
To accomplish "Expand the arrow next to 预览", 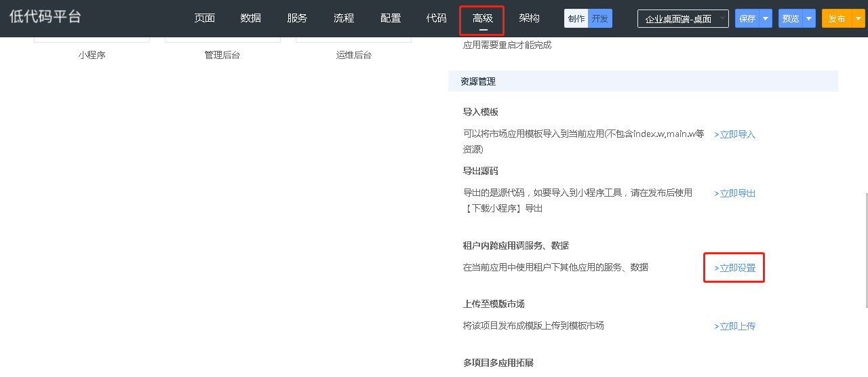I will [x=809, y=19].
